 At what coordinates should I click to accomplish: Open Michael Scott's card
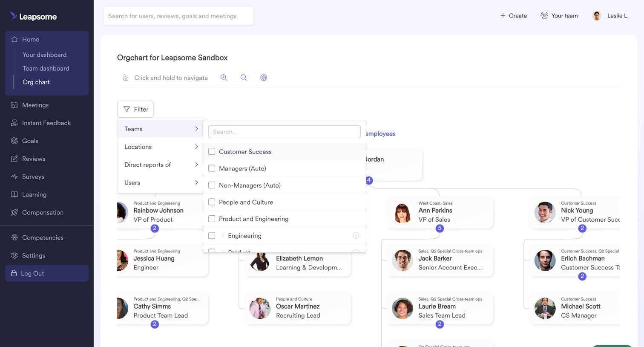(x=574, y=309)
